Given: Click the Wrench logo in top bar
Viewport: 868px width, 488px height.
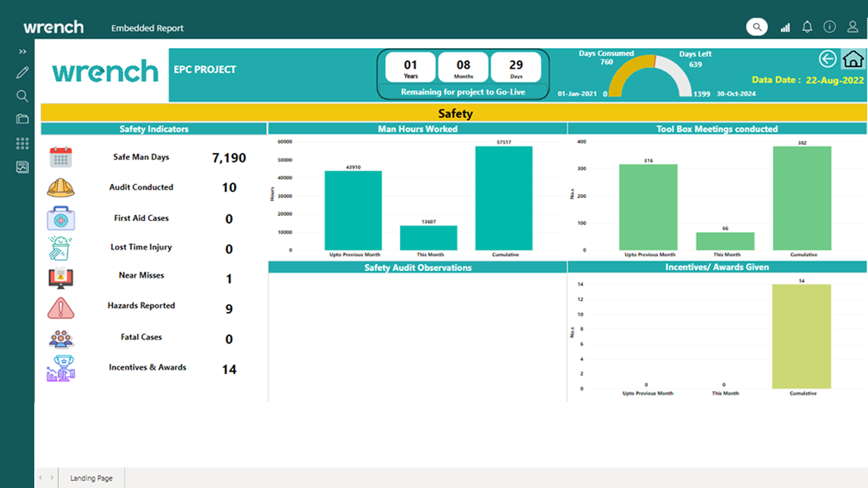Looking at the screenshot, I should pyautogui.click(x=53, y=27).
